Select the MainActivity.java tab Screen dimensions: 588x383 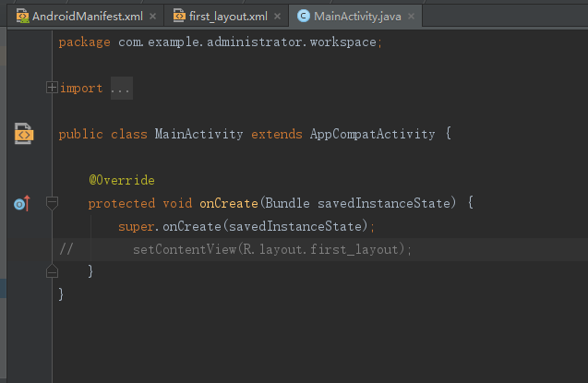click(357, 16)
